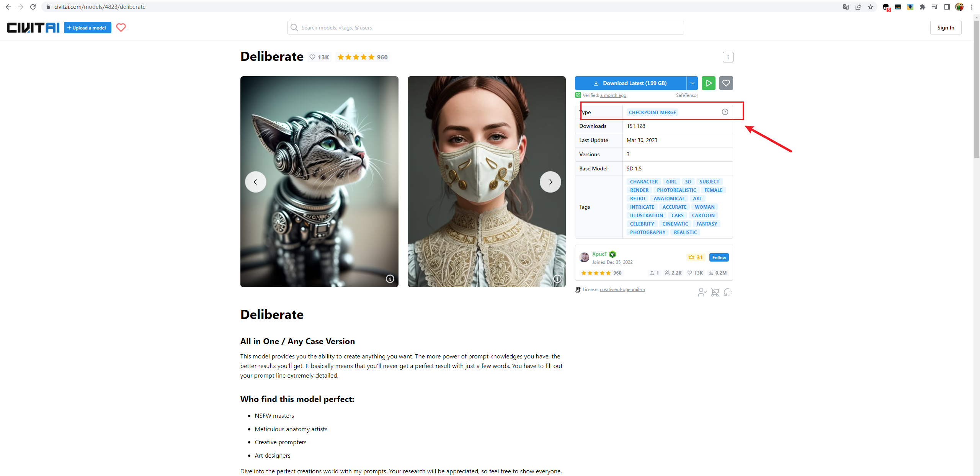Click in the search models input

pyautogui.click(x=485, y=28)
